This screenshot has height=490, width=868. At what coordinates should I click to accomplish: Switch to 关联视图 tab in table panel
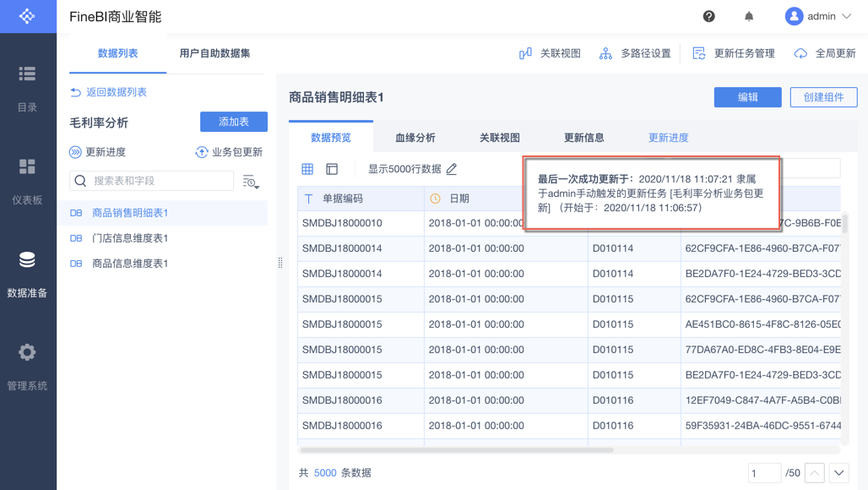click(x=499, y=138)
